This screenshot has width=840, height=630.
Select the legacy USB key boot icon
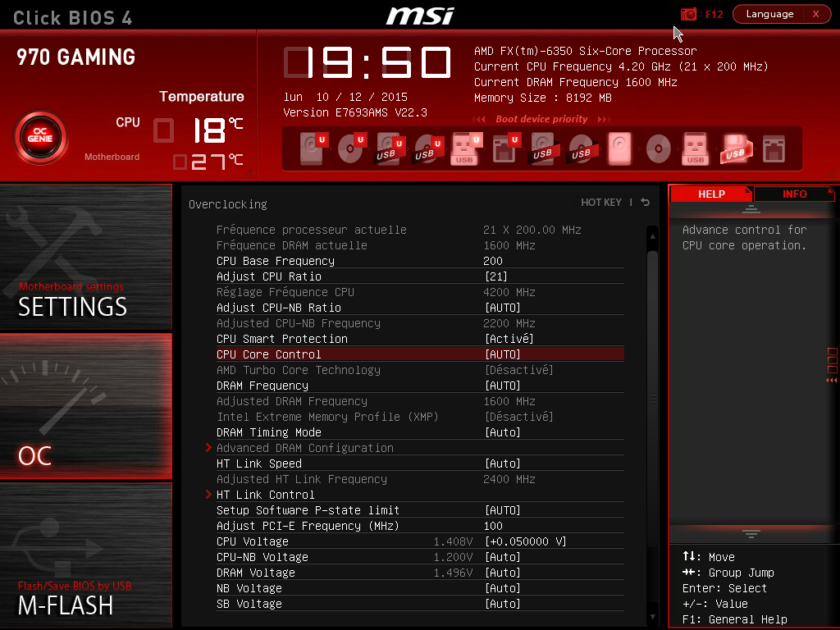tap(696, 148)
